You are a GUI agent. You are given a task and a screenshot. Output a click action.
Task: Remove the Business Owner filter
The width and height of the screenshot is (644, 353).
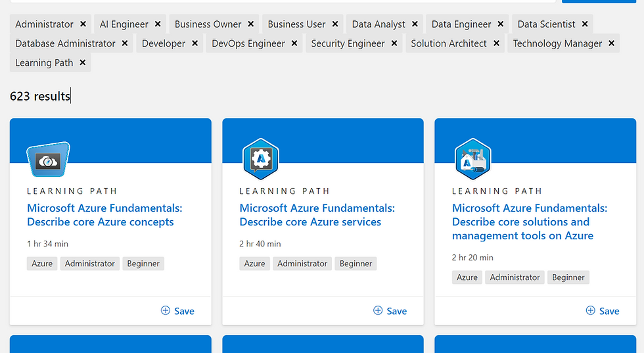click(251, 24)
